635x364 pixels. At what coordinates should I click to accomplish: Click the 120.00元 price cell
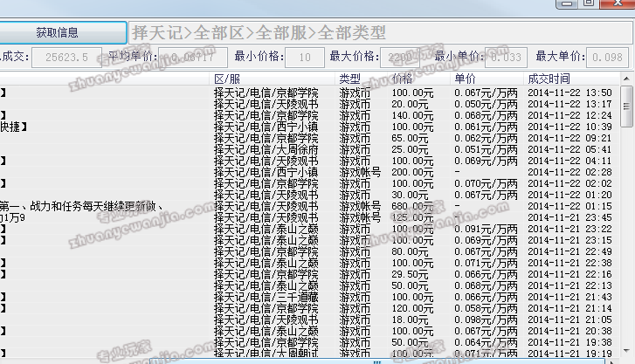coord(412,308)
